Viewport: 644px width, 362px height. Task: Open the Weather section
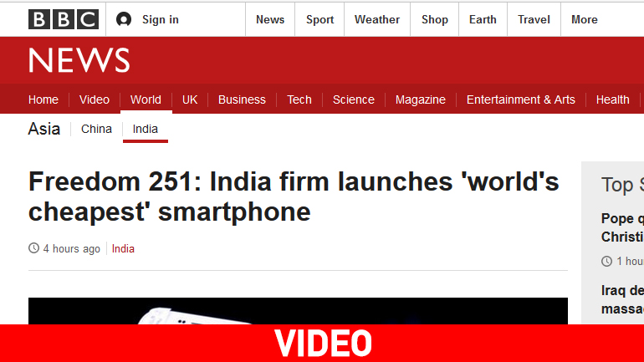[x=376, y=19]
